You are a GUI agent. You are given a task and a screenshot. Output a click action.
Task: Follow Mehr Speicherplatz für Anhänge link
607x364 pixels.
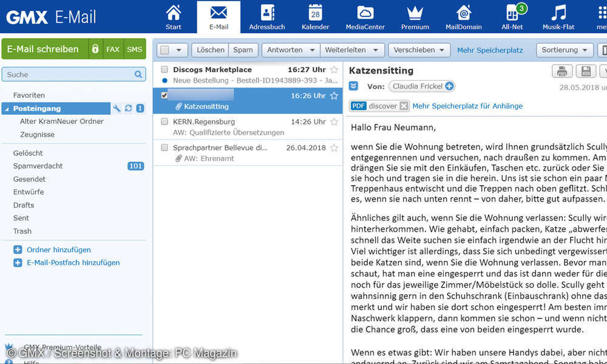[x=467, y=106]
